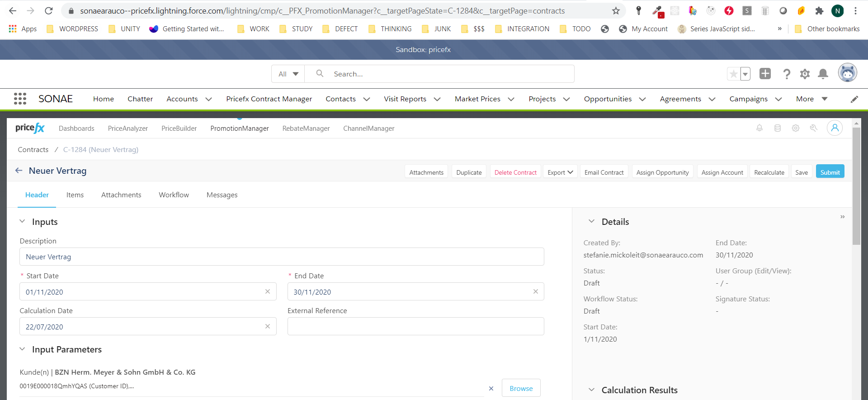Click the Pricefx database icon
The height and width of the screenshot is (400, 868).
click(x=778, y=128)
